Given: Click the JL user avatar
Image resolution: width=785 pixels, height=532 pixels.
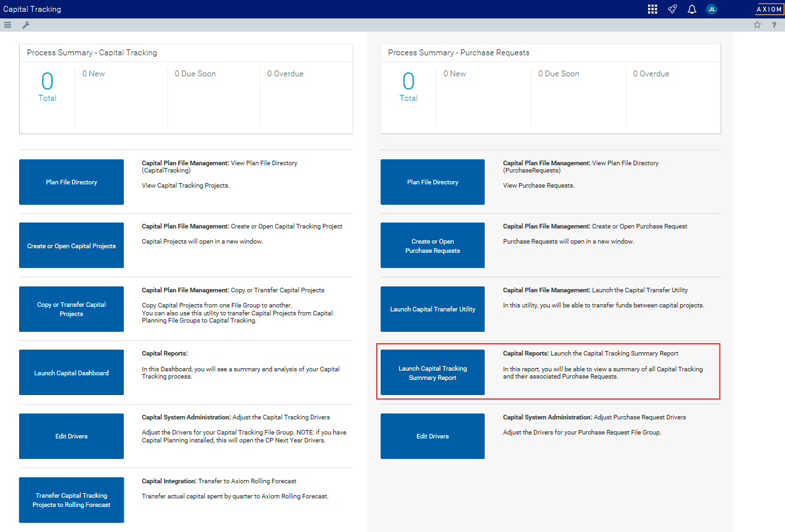Looking at the screenshot, I should pos(711,9).
